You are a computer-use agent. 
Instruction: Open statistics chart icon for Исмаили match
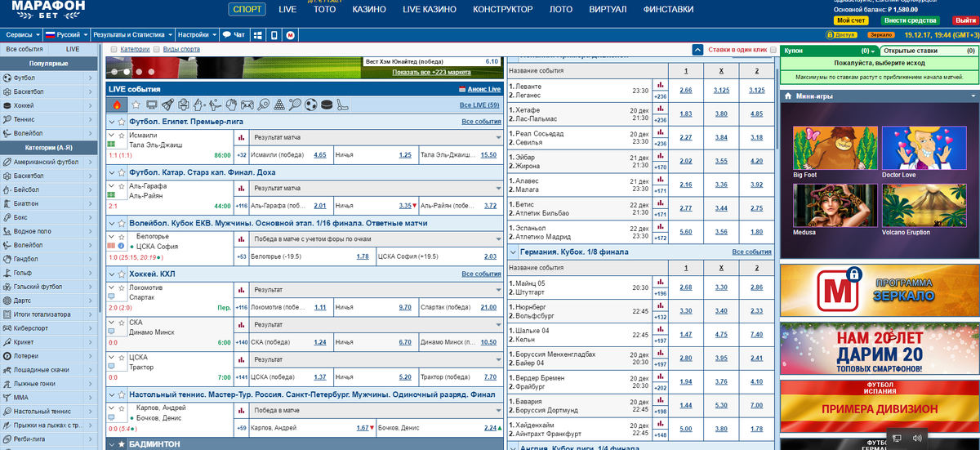pos(241,136)
